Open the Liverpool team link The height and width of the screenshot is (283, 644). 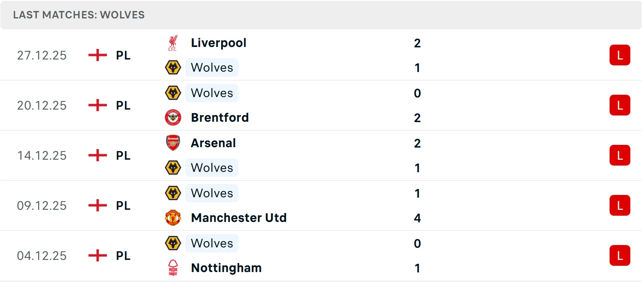coord(218,43)
